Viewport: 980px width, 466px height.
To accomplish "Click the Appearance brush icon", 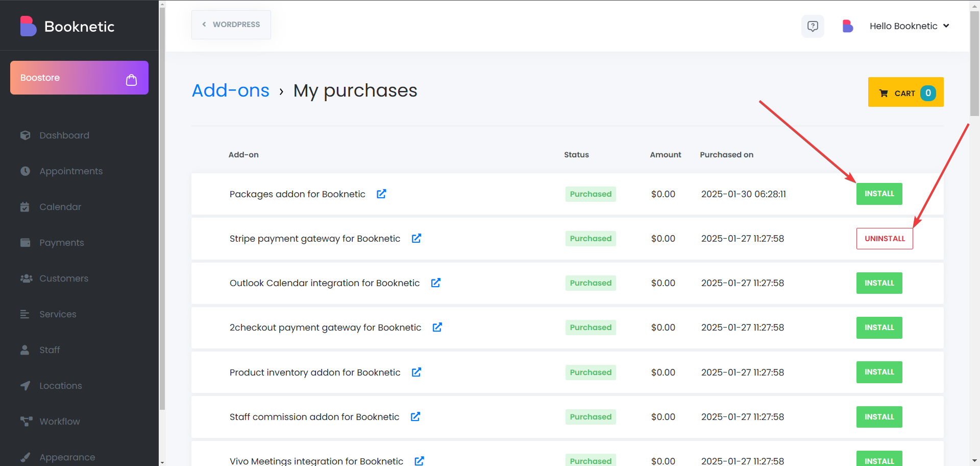I will point(25,457).
